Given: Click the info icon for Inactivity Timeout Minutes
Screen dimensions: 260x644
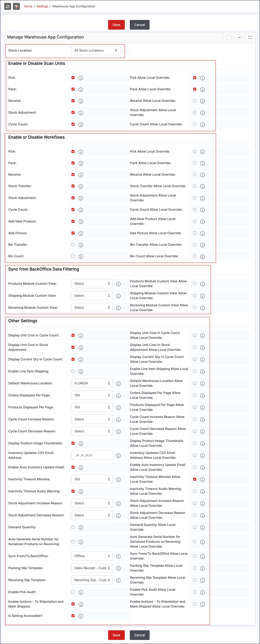Looking at the screenshot, I should (x=118, y=480).
